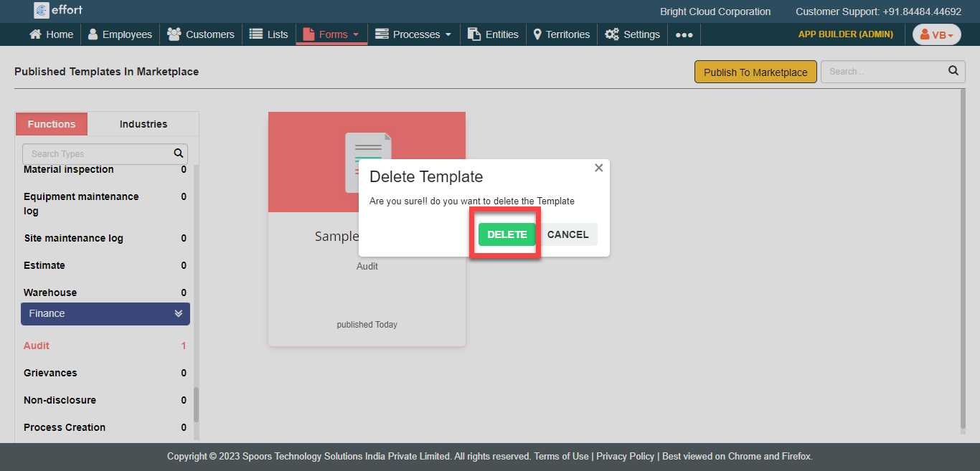Expand the Processes dropdown menu
The width and height of the screenshot is (980, 471).
(413, 34)
